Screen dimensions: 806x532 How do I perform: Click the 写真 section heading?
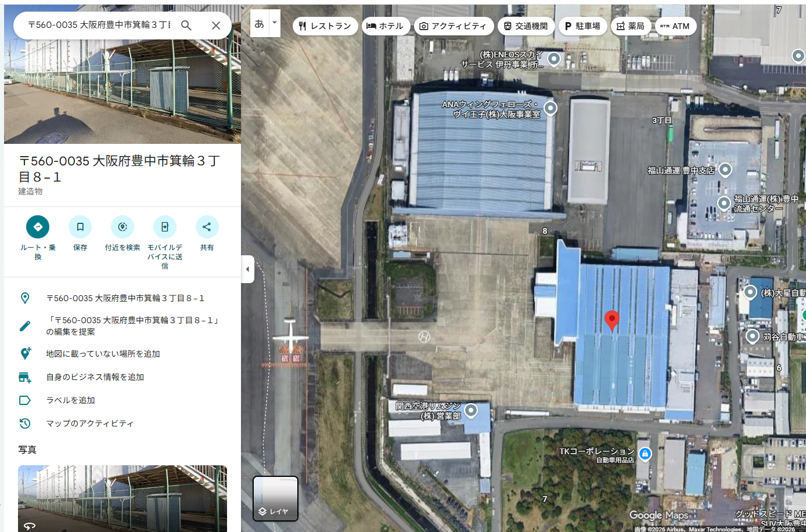[27, 450]
